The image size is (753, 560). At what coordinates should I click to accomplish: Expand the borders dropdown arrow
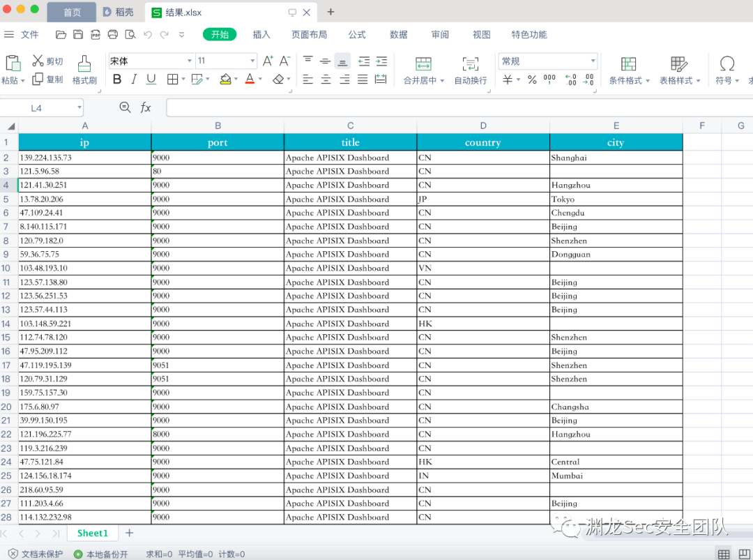[183, 80]
